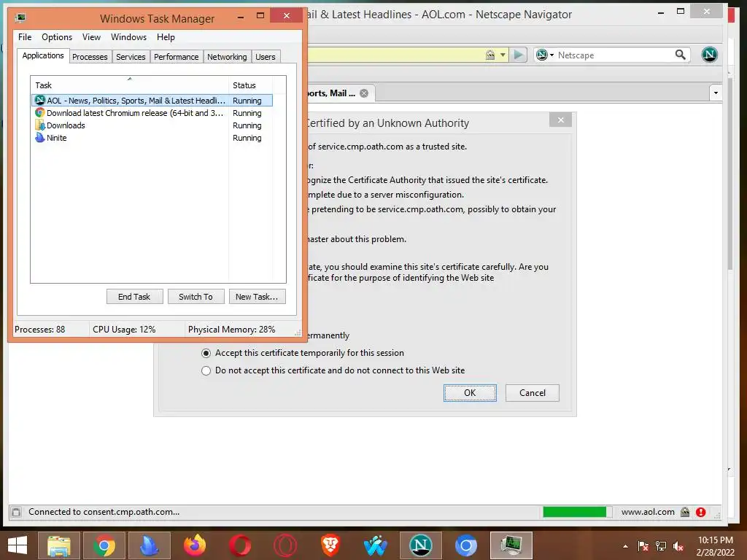Select the AOL News task row
Viewport: 747px width, 560px height.
[x=152, y=101]
